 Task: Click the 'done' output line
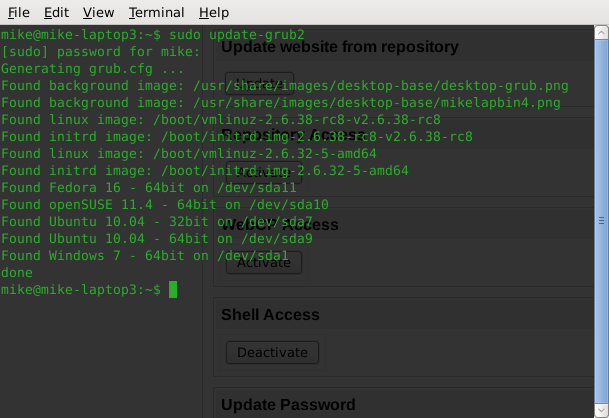(x=17, y=272)
